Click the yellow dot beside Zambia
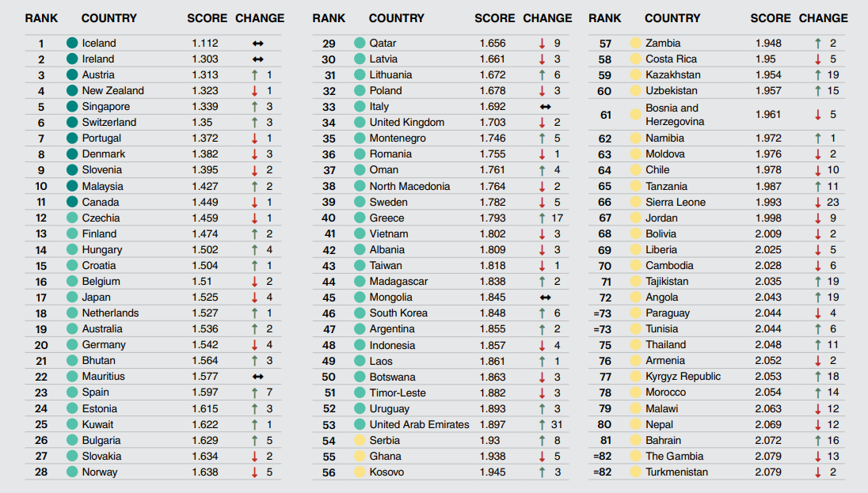Image resolution: width=868 pixels, height=493 pixels. point(635,43)
